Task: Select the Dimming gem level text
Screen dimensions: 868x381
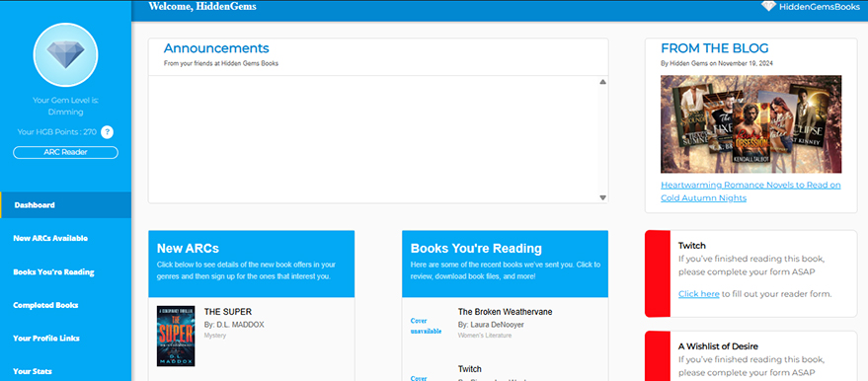Action: pos(65,113)
